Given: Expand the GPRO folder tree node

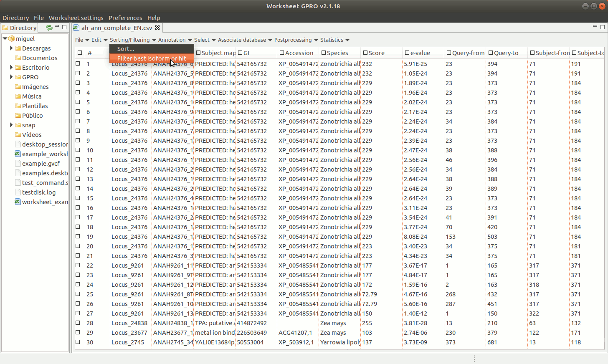Looking at the screenshot, I should point(11,77).
